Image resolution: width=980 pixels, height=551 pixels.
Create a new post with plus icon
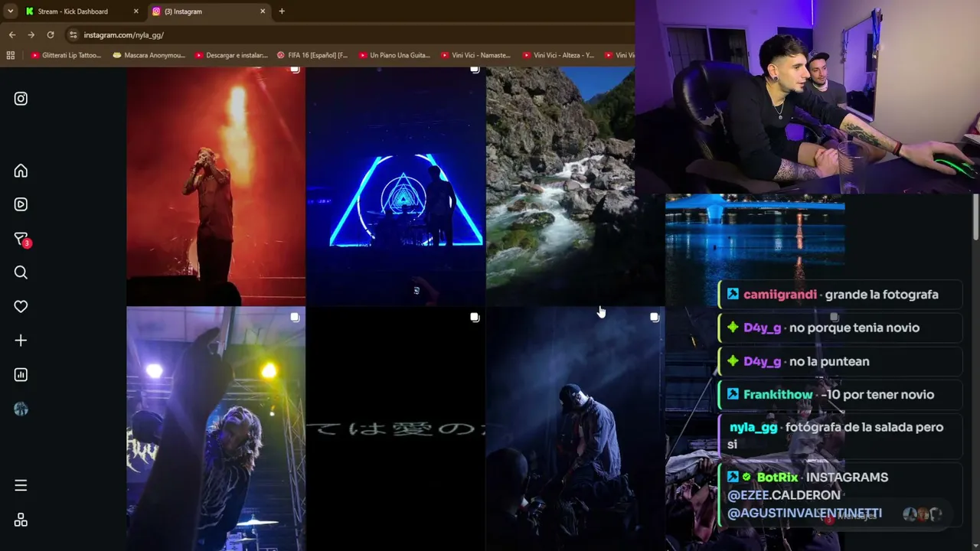click(21, 341)
